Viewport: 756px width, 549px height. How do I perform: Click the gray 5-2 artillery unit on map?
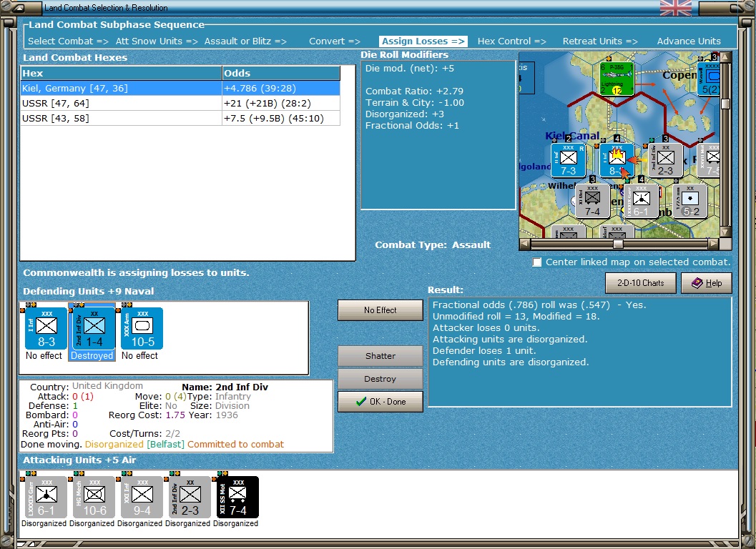click(690, 202)
